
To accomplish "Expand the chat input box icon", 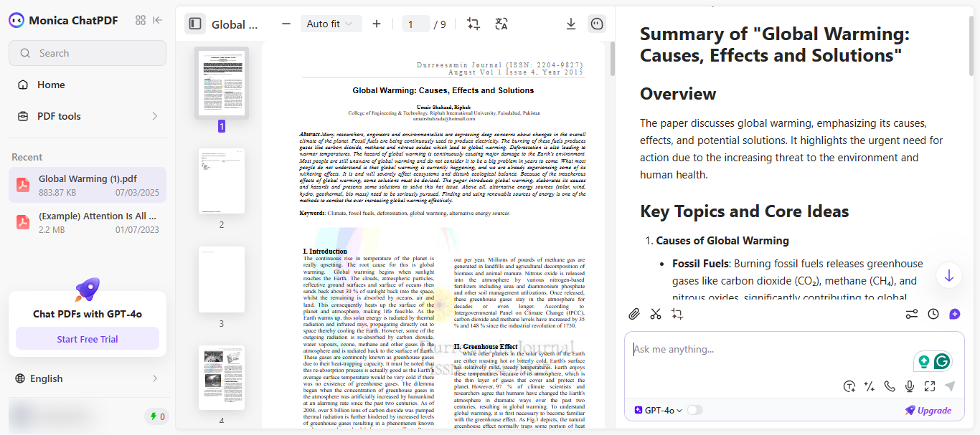I will click(x=930, y=386).
